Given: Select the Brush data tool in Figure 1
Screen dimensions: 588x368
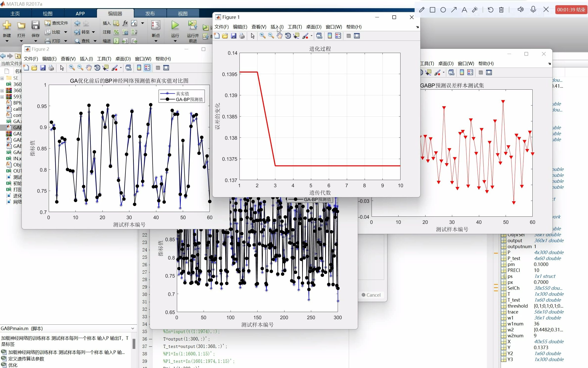Looking at the screenshot, I should [305, 36].
